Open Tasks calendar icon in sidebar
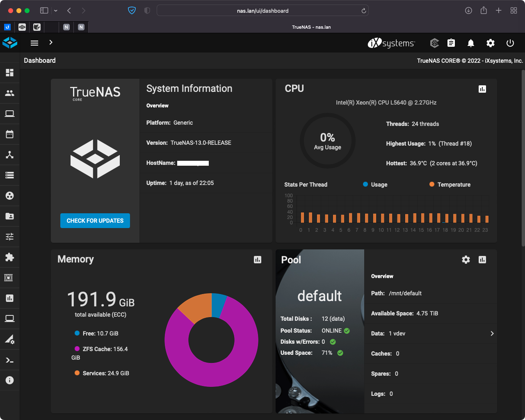Screen dimensions: 525x420 [9, 134]
